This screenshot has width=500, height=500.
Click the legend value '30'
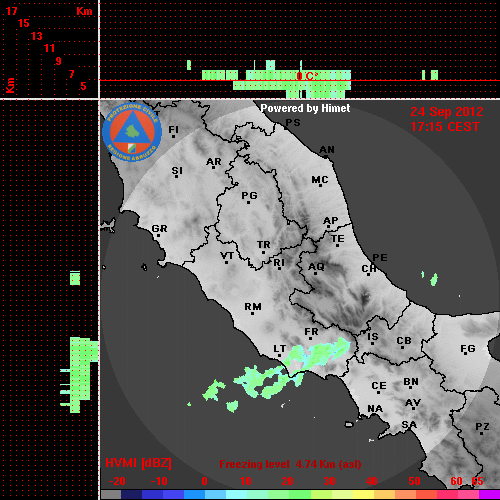[329, 481]
